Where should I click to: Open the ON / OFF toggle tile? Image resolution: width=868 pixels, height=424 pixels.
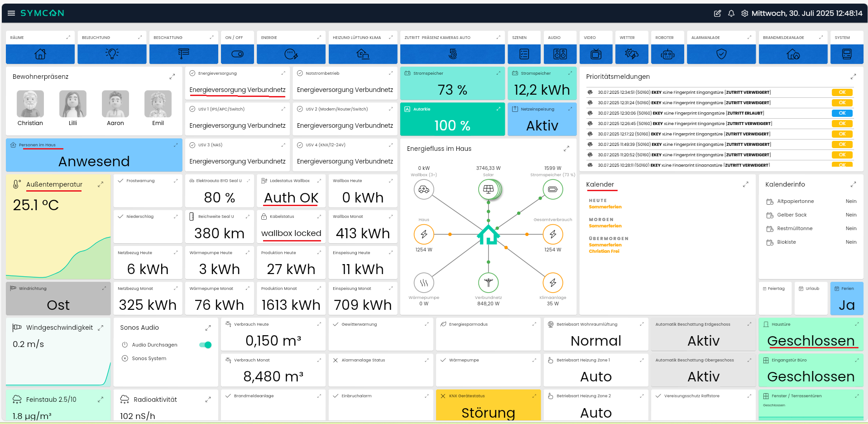[237, 54]
